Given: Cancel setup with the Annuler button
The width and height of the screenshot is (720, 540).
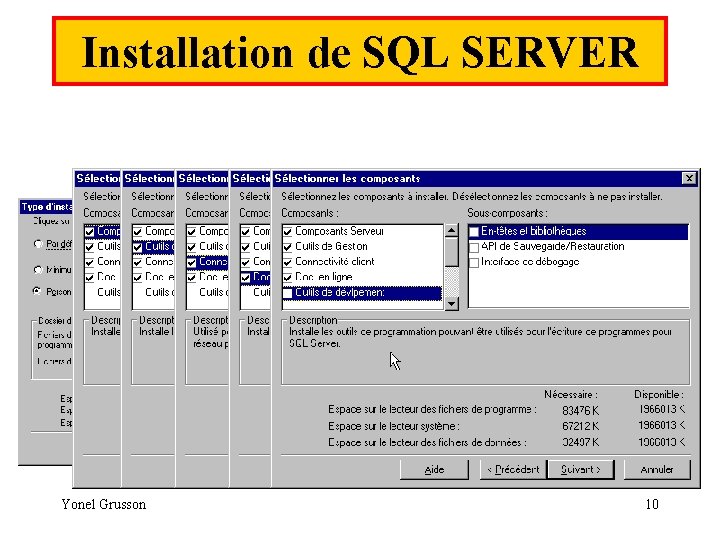Looking at the screenshot, I should [x=657, y=469].
